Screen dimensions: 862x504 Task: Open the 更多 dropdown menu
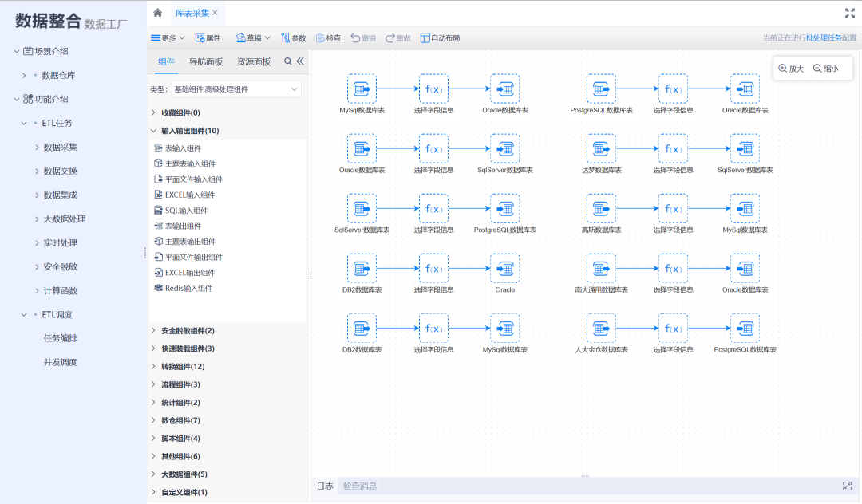168,37
